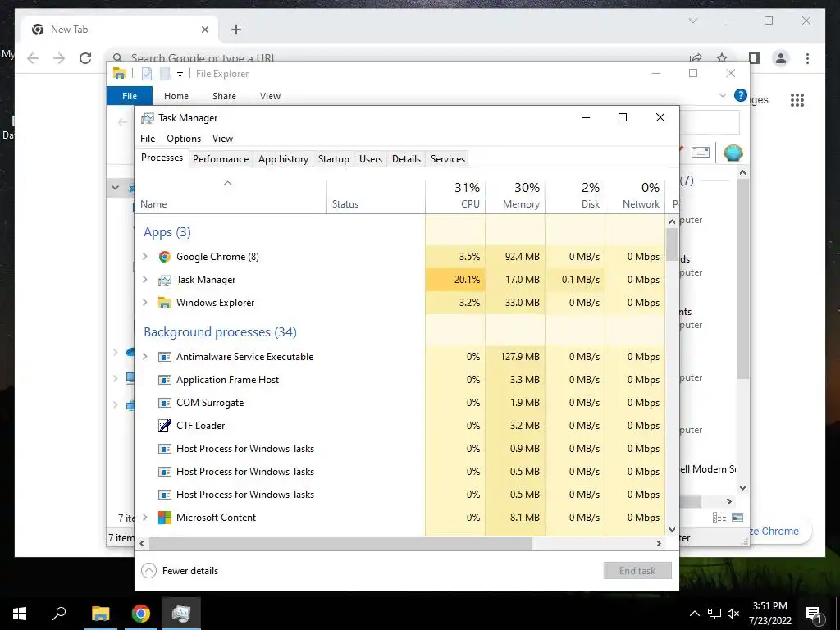Click the Task Manager title bar icon
The image size is (840, 630).
click(x=148, y=118)
